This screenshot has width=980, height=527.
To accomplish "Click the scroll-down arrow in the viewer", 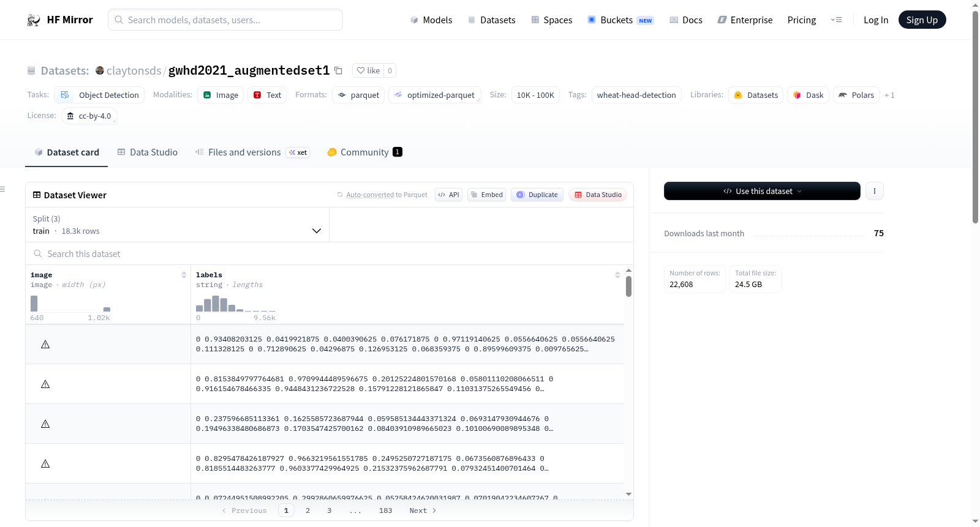I will point(628,494).
